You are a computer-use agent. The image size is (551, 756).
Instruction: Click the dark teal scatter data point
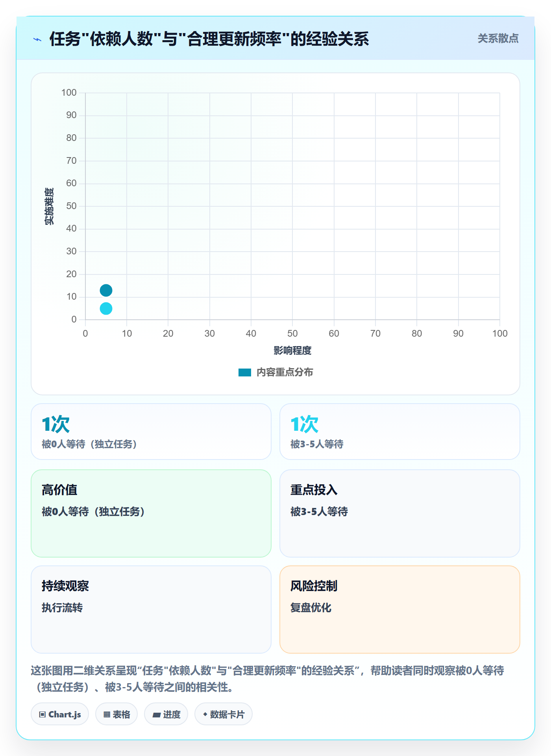tap(106, 291)
